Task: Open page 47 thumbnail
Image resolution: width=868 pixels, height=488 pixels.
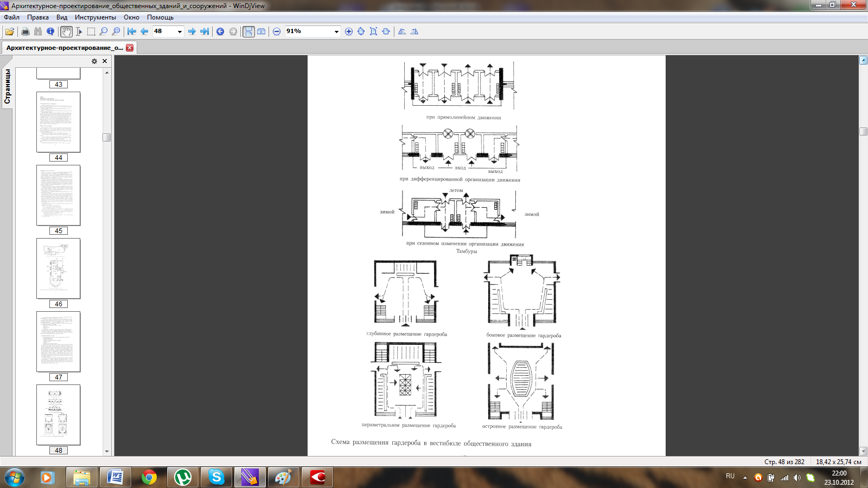Action: [x=59, y=342]
